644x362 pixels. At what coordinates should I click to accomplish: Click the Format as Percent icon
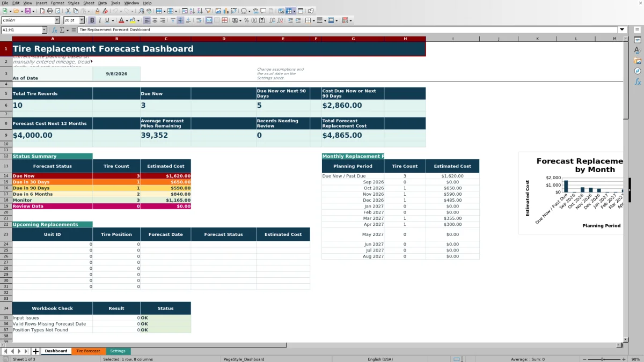246,20
